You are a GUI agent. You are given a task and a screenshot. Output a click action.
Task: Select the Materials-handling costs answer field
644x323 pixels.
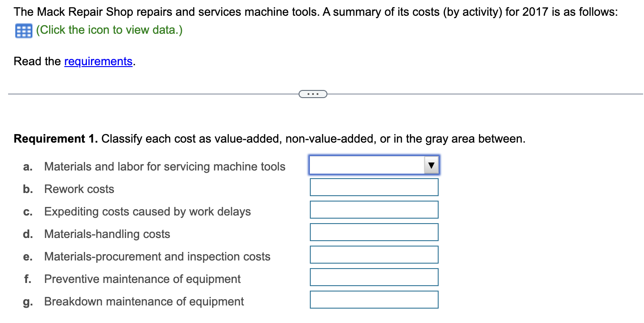374,232
